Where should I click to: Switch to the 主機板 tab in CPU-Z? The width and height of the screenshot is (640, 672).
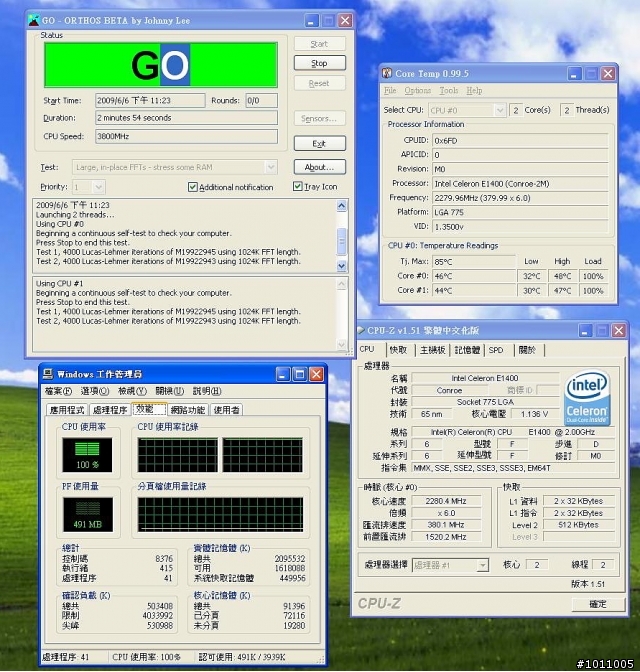pos(433,350)
